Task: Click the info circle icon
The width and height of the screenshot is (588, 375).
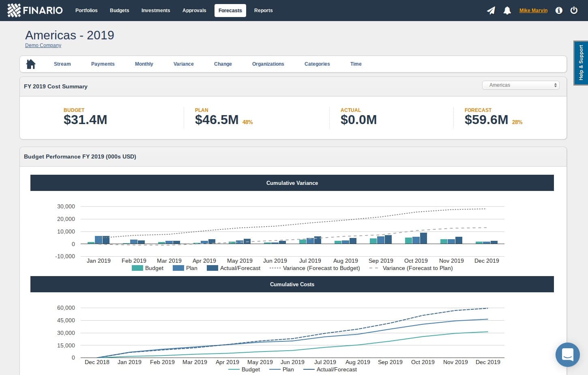Action: click(x=559, y=11)
